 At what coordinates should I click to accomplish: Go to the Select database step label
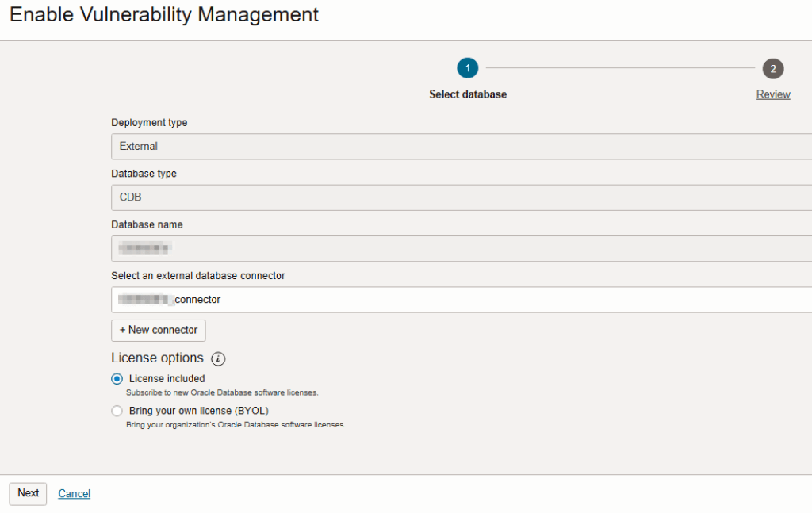pos(467,94)
